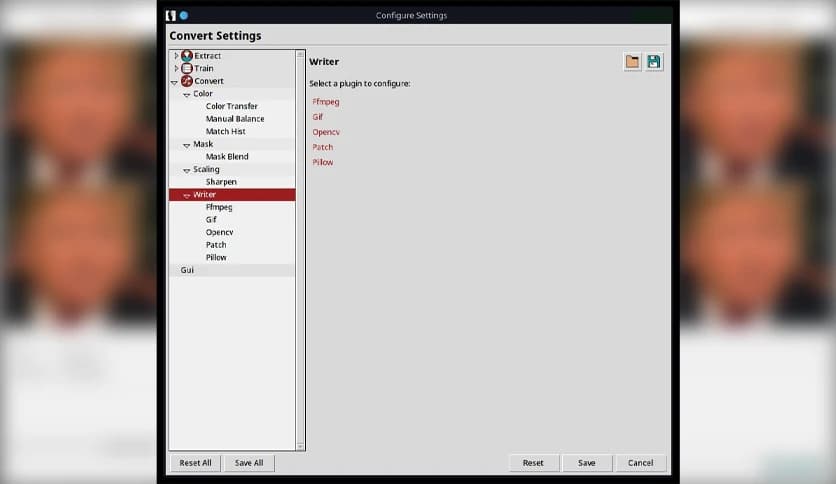Expand the Extract tree node
Image resolution: width=836 pixels, height=484 pixels.
176,55
